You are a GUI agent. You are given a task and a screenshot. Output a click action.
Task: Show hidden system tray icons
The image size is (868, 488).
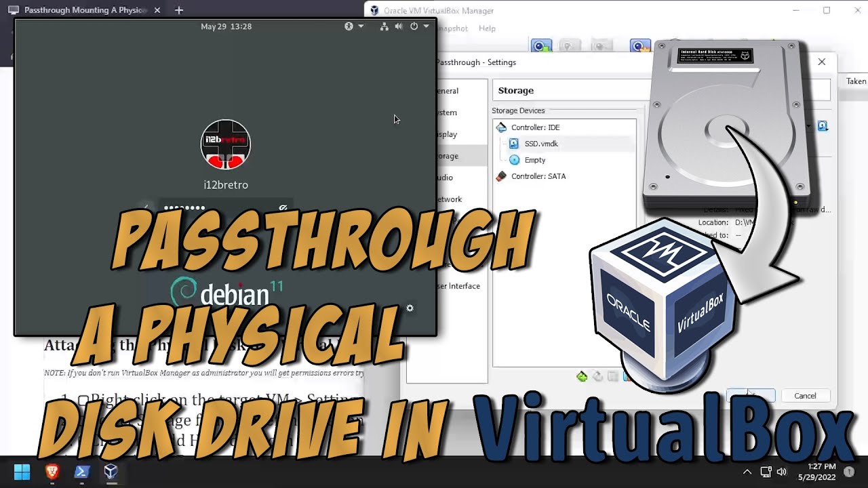click(x=747, y=472)
